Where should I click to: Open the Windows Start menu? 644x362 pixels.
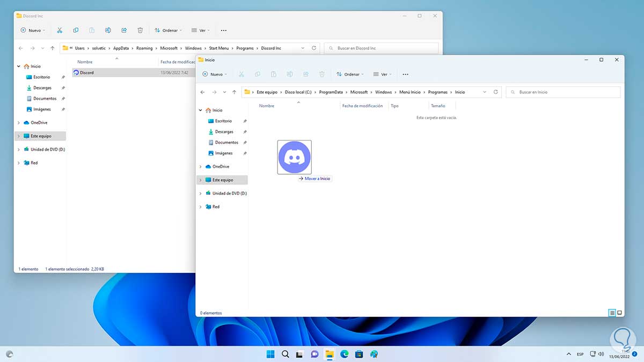(x=270, y=354)
